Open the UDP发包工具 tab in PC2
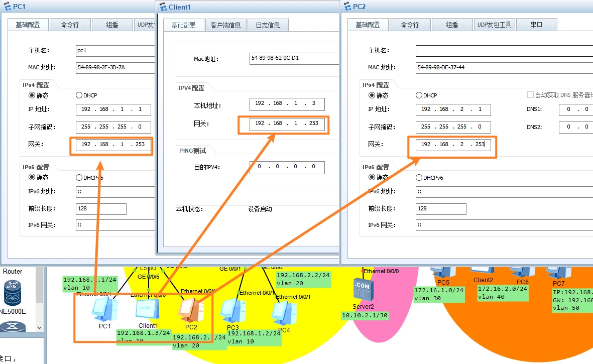Screen dimensions: 593x364 pyautogui.click(x=494, y=25)
